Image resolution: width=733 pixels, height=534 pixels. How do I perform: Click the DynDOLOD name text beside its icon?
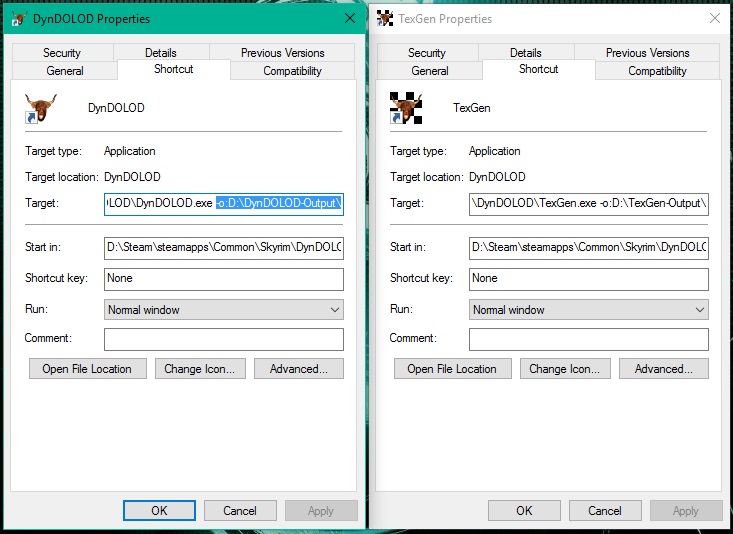pos(116,108)
